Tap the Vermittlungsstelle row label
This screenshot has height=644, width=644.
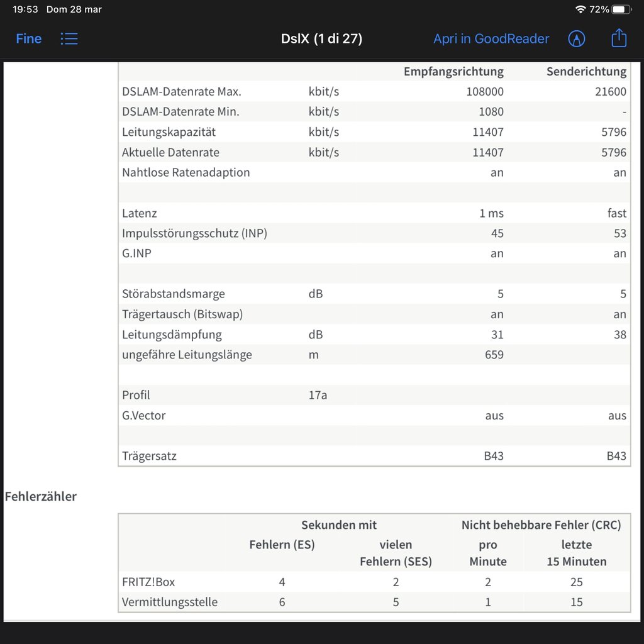coord(170,602)
